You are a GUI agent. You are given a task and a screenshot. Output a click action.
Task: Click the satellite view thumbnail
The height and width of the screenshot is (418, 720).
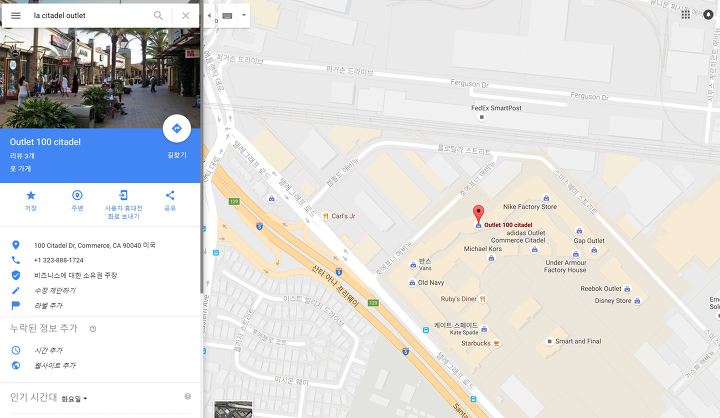(233, 409)
